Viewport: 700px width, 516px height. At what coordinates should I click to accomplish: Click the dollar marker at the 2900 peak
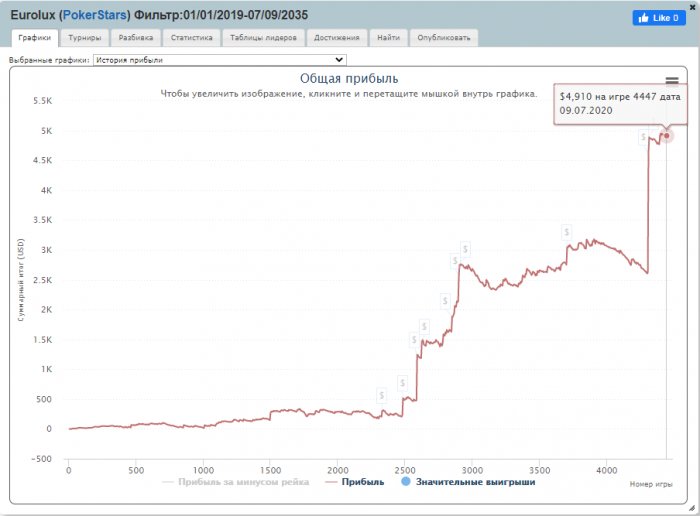click(465, 249)
